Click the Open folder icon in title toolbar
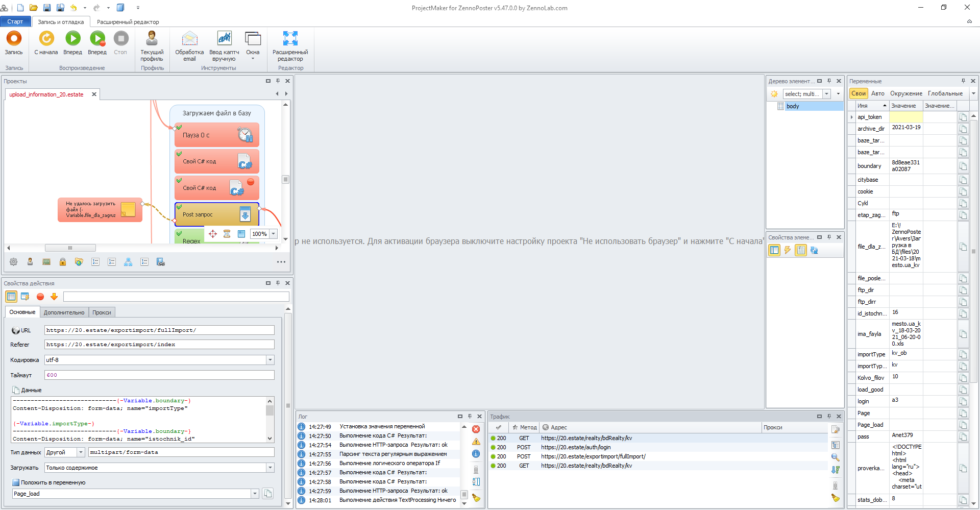This screenshot has width=980, height=510. pos(34,8)
